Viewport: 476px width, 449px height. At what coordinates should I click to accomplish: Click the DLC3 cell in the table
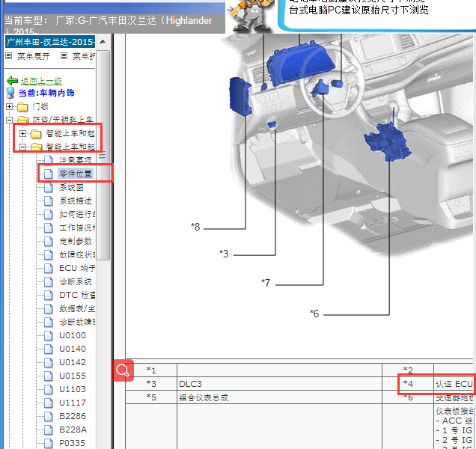pyautogui.click(x=279, y=384)
